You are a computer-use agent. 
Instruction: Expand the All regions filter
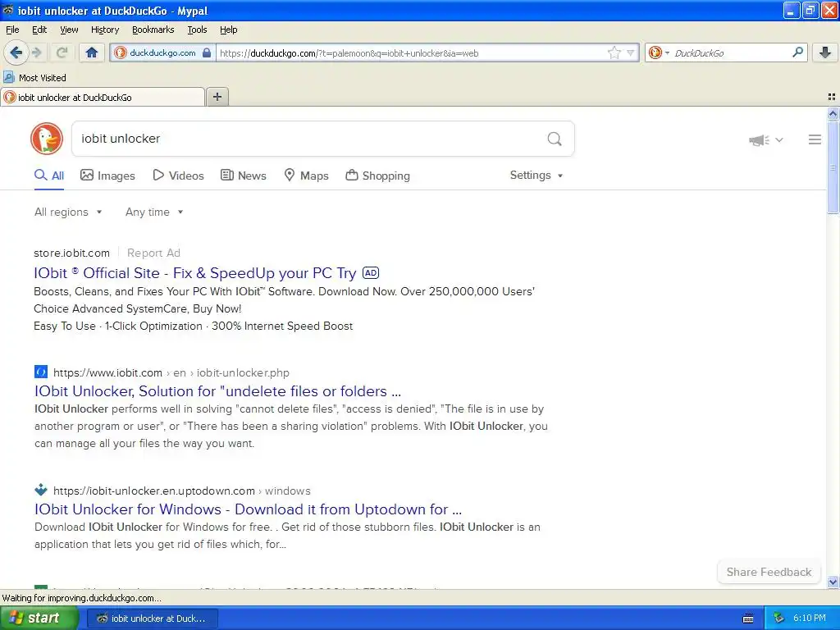(x=68, y=212)
